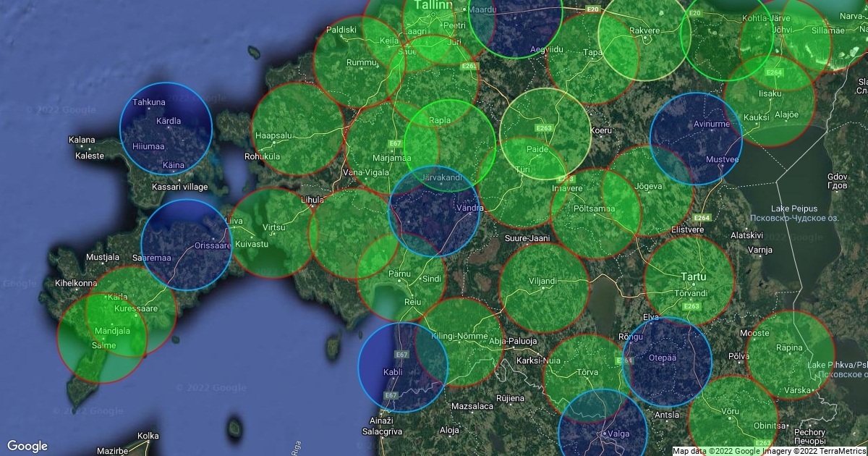Click the Tallinn city label
Image resolution: width=868 pixels, height=456 pixels.
pyautogui.click(x=433, y=5)
